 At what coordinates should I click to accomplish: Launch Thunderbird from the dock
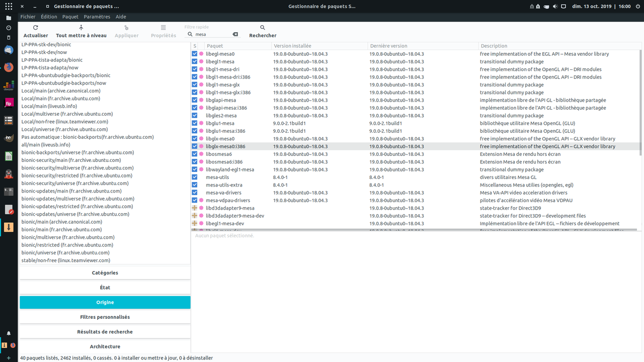click(9, 50)
